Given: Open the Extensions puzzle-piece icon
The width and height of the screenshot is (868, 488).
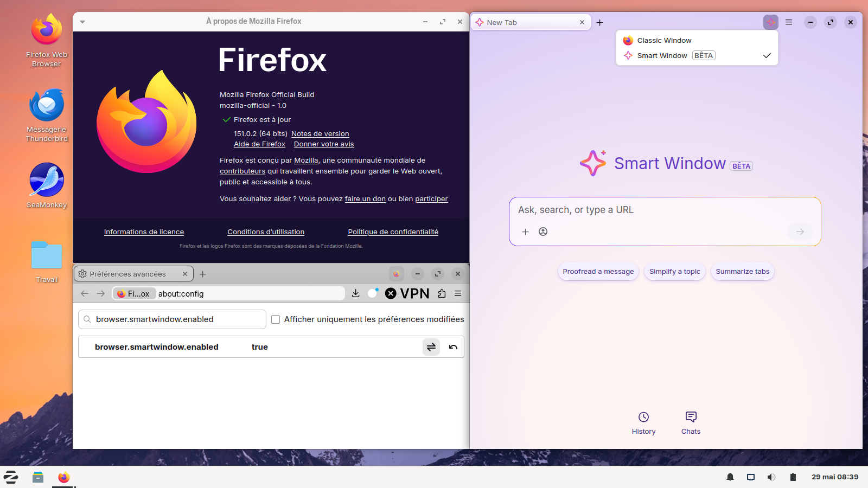Looking at the screenshot, I should (442, 293).
